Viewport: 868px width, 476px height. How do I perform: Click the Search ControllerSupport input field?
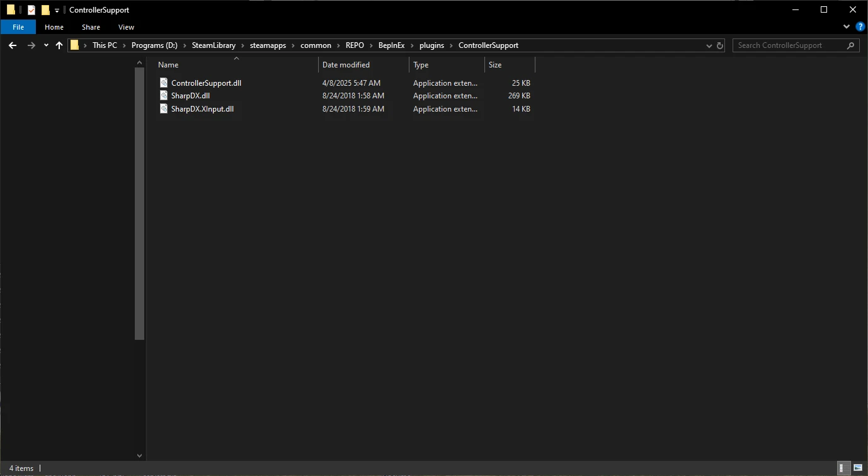[x=787, y=45]
